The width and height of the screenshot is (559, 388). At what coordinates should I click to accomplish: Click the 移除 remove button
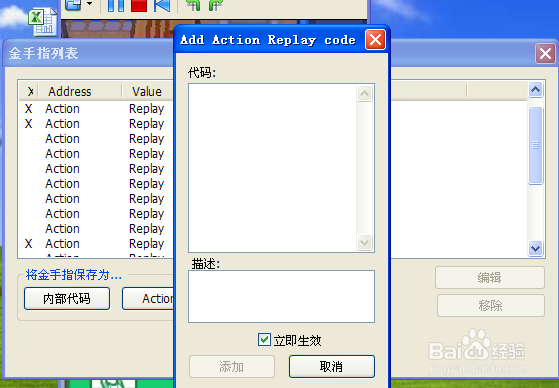click(x=491, y=305)
